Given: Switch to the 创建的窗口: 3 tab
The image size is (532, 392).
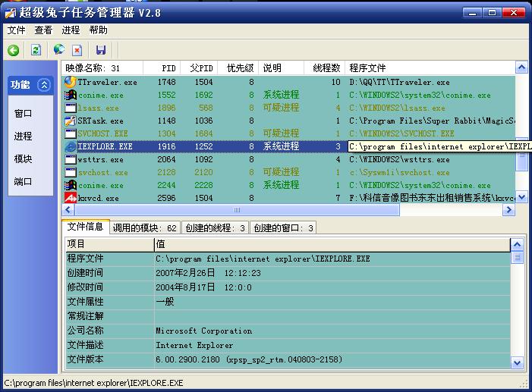Looking at the screenshot, I should pyautogui.click(x=283, y=228).
